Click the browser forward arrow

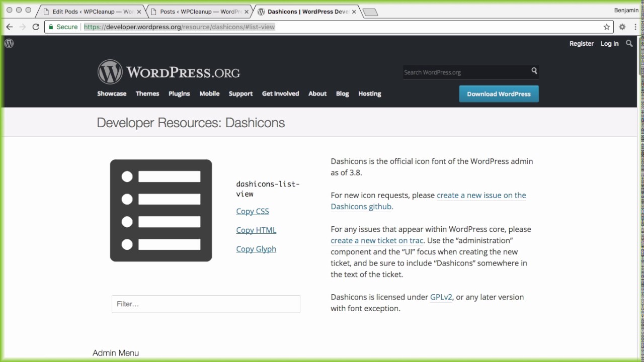click(22, 27)
